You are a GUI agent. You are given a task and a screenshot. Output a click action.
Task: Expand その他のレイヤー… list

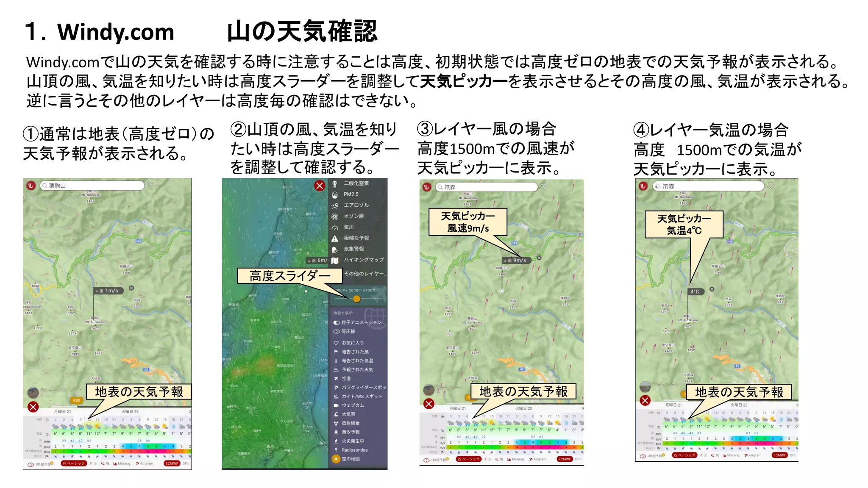[365, 274]
